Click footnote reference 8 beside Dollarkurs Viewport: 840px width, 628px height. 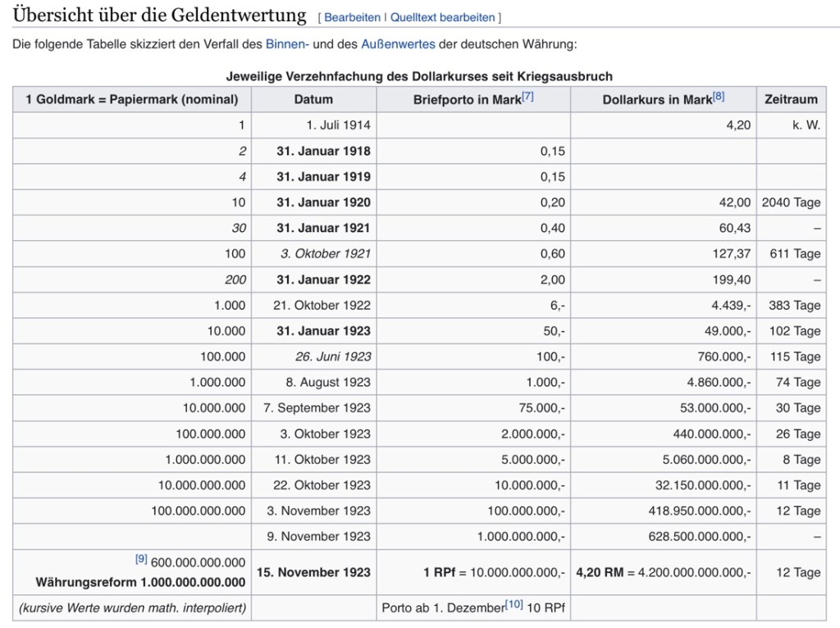click(x=719, y=96)
